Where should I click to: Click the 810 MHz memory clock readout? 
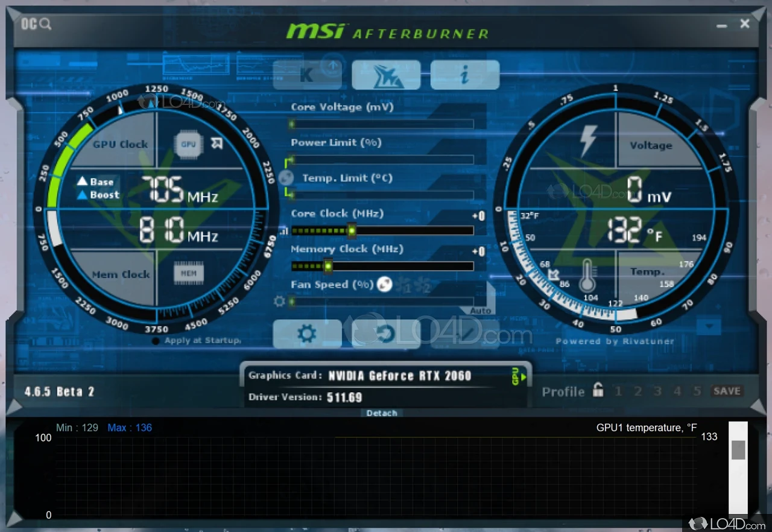(179, 230)
